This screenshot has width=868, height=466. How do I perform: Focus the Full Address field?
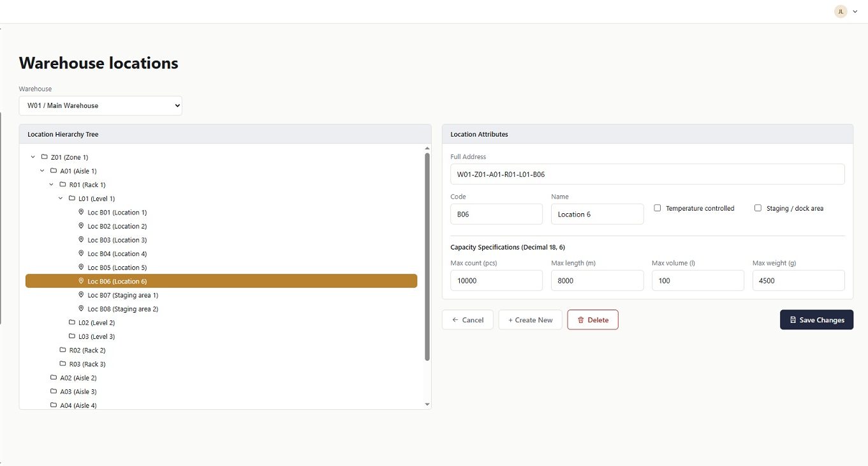[647, 174]
